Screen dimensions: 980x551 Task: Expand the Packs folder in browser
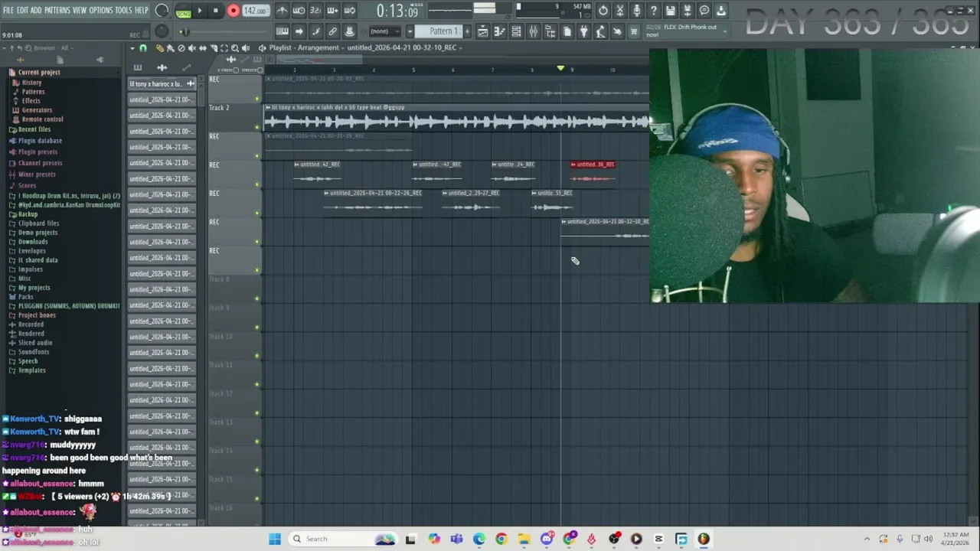point(26,297)
